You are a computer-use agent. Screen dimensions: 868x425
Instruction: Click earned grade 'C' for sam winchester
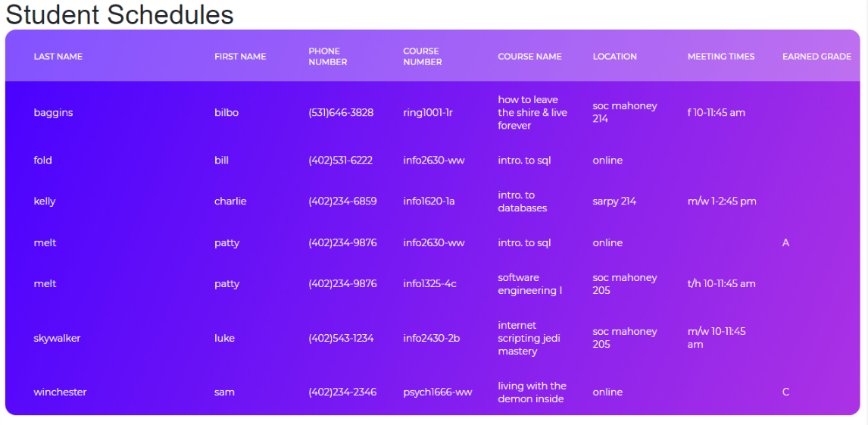pyautogui.click(x=785, y=392)
